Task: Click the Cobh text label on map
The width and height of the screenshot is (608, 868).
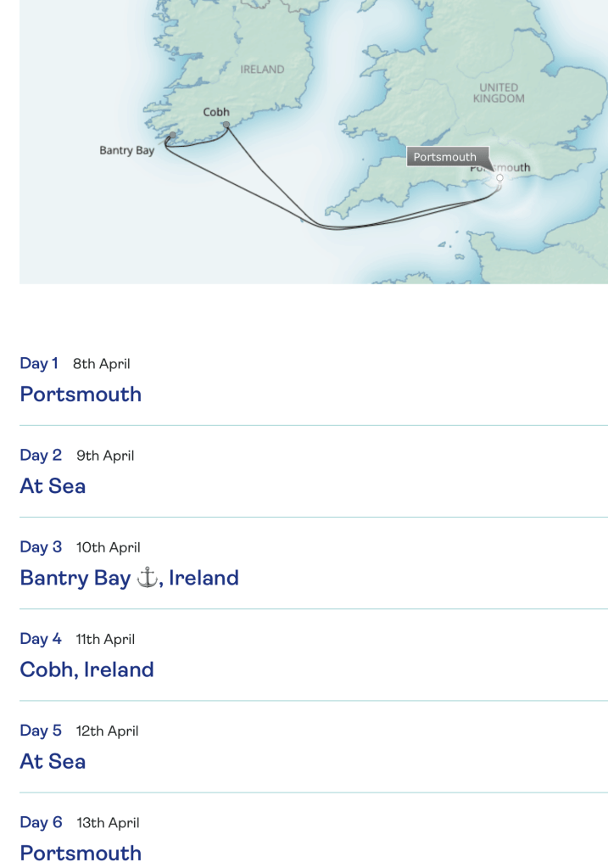Action: 216,112
